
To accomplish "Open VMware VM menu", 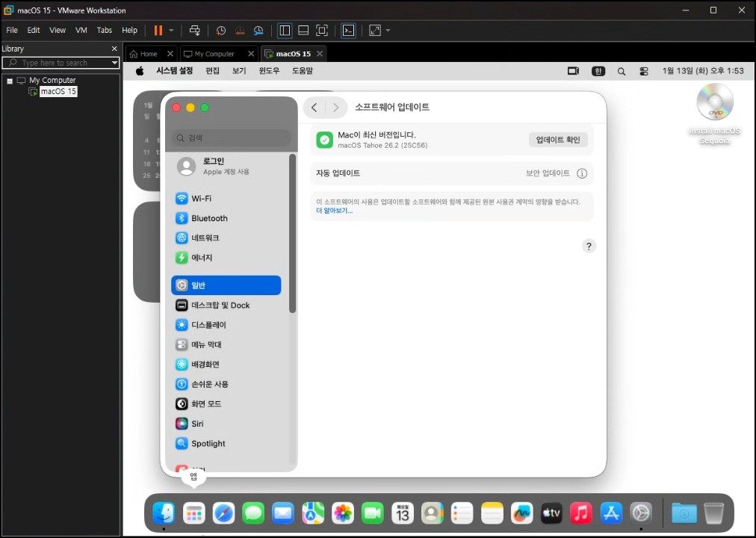I will coord(81,30).
